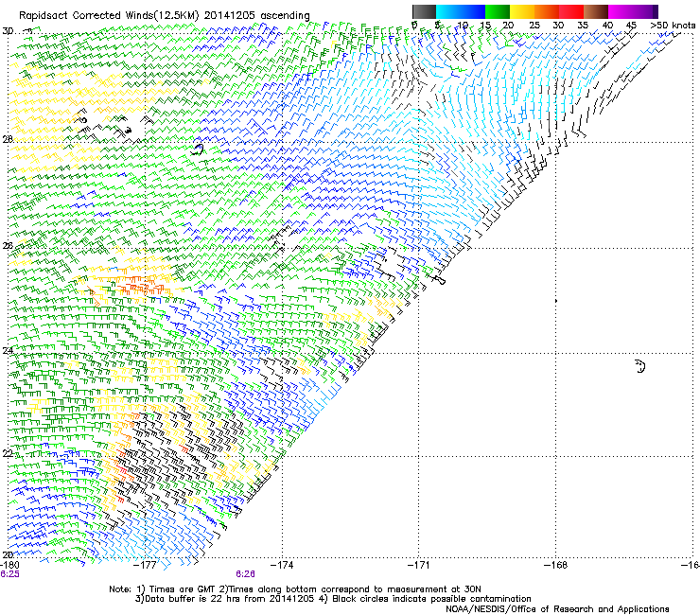700x615 pixels.
Task: Click the "-180" longitude axis label
Action: (x=9, y=565)
